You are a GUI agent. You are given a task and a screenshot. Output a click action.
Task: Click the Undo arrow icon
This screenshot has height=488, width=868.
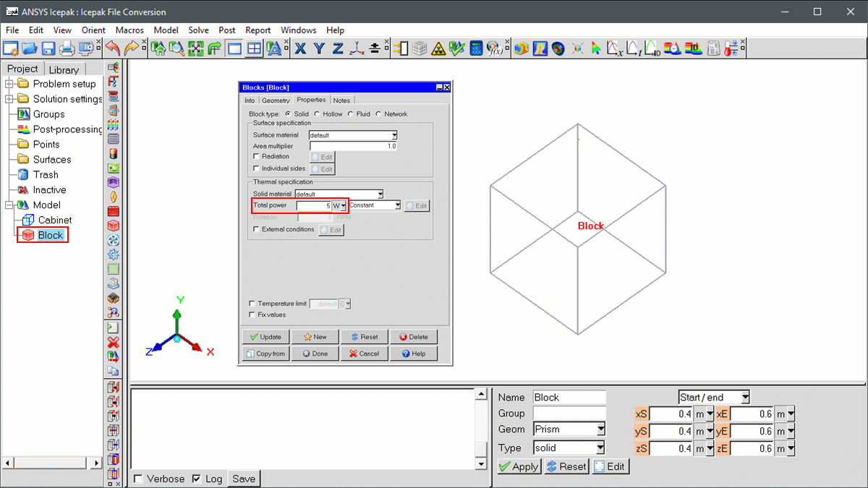(113, 48)
